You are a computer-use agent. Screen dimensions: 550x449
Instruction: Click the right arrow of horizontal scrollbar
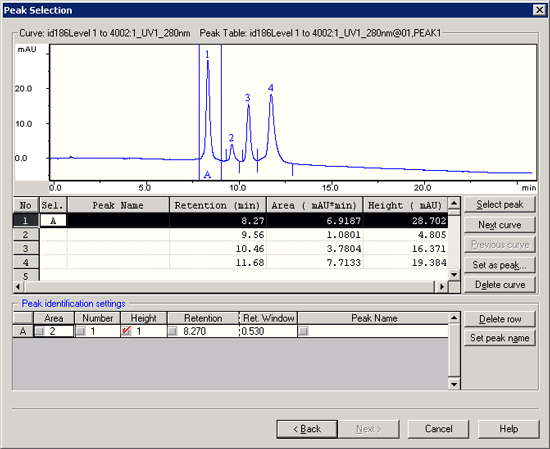click(442, 287)
